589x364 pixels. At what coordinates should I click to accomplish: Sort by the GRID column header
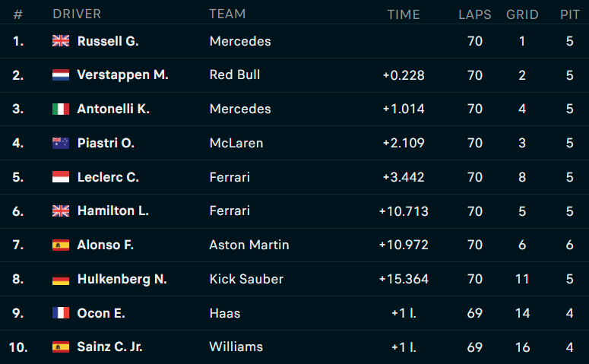[522, 14]
